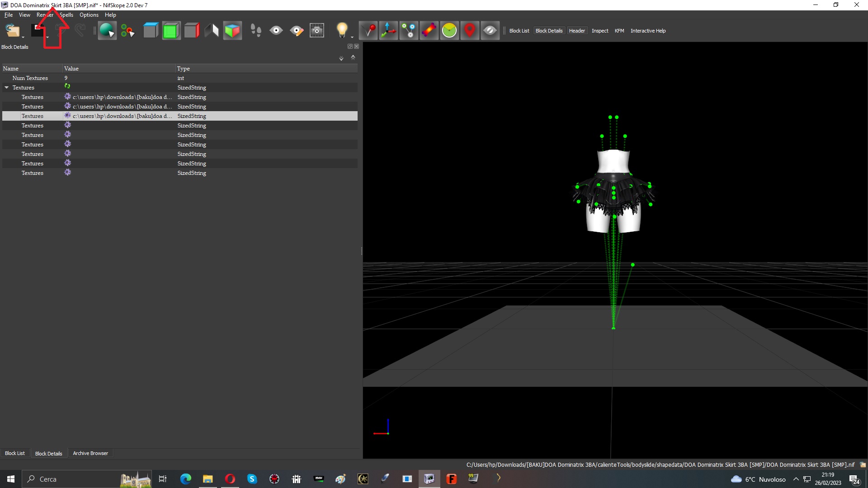This screenshot has height=488, width=868.
Task: Show hidden system tray icons
Action: point(796,479)
